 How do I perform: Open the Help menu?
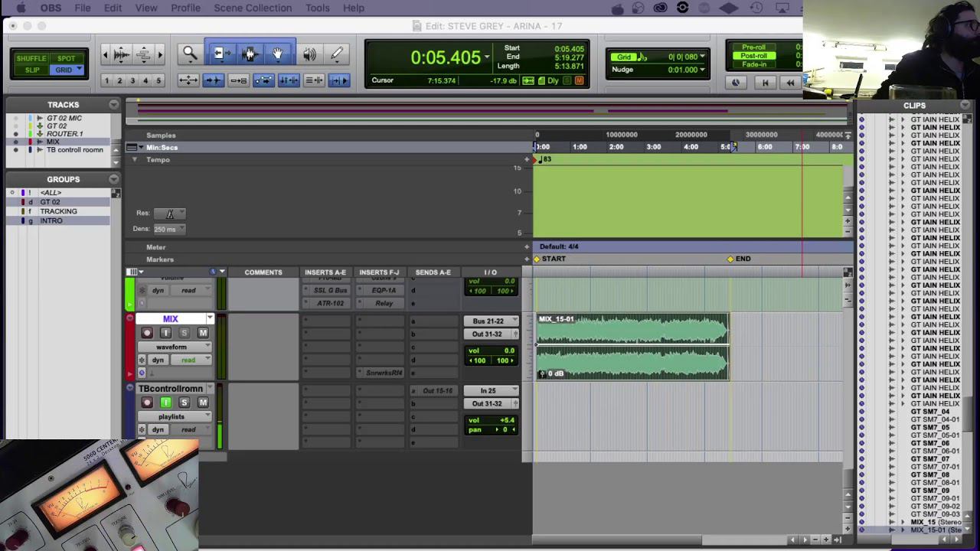tap(353, 8)
